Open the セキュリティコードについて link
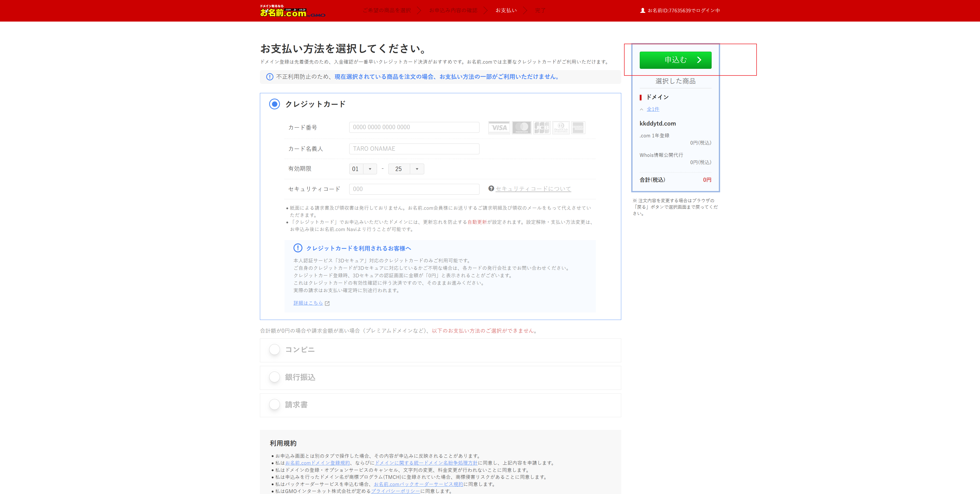Screen dimensions: 980x494 pyautogui.click(x=533, y=189)
